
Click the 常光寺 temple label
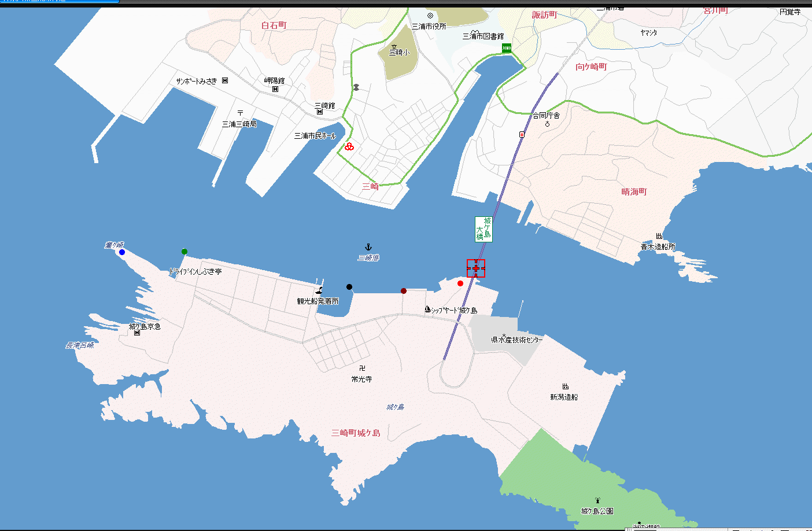361,379
